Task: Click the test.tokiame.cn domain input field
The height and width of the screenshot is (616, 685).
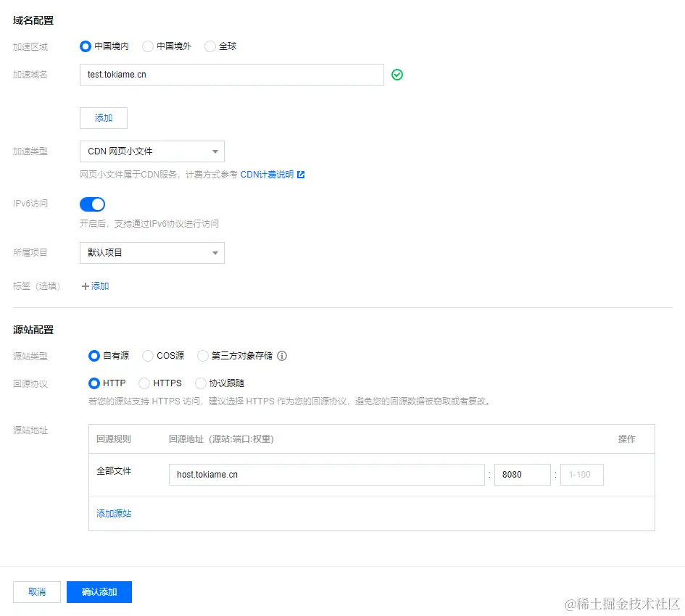Action: click(x=231, y=75)
